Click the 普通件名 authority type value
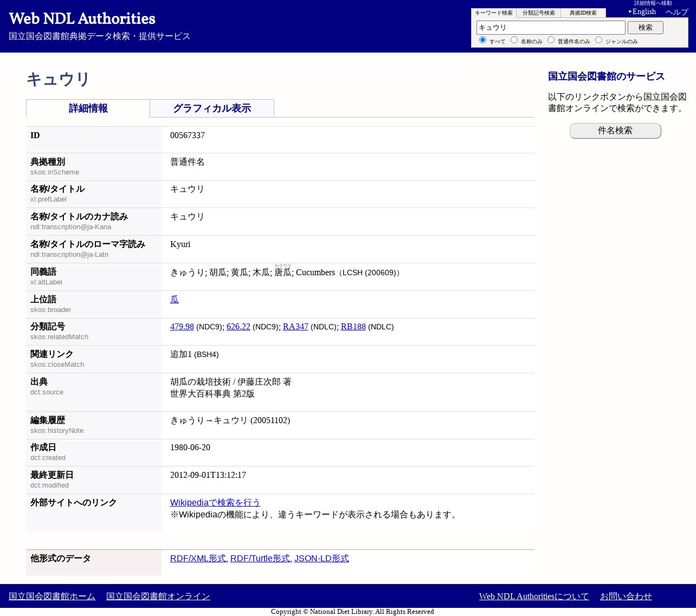The image size is (696, 616). point(188,162)
